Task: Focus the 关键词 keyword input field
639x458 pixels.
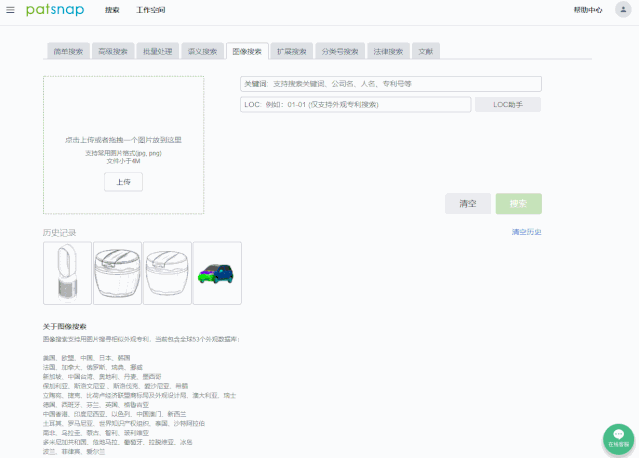Action: (x=390, y=84)
